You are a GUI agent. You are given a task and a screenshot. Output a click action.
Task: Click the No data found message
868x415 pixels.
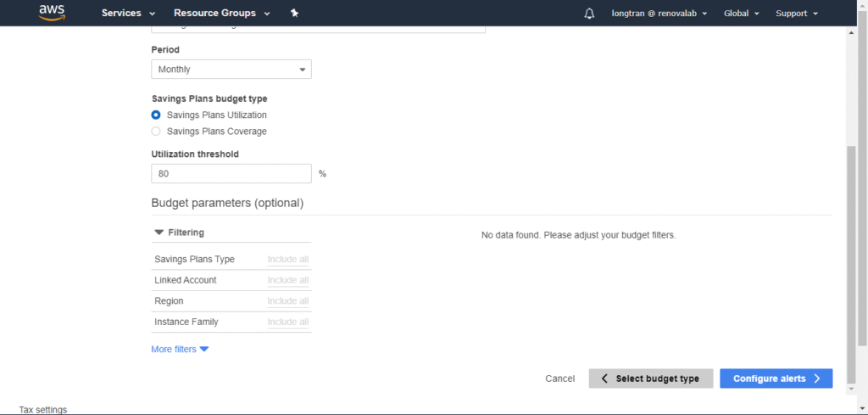(x=578, y=235)
